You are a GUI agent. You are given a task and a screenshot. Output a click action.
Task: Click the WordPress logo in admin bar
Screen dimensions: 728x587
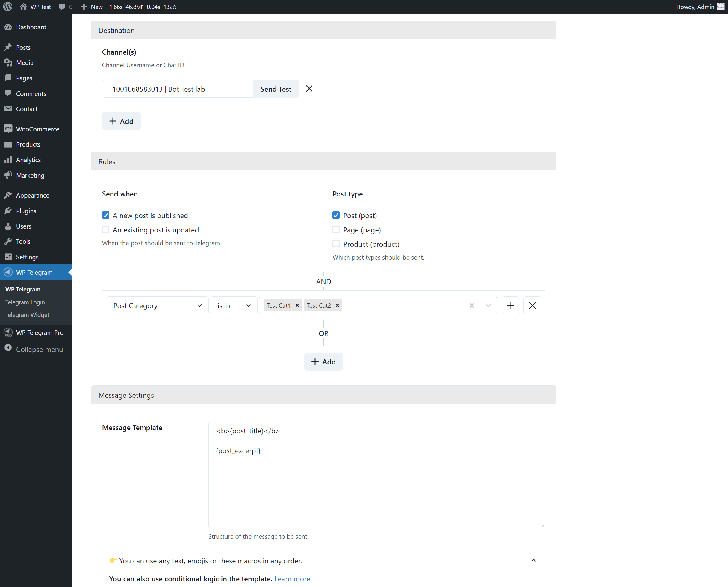pos(7,7)
